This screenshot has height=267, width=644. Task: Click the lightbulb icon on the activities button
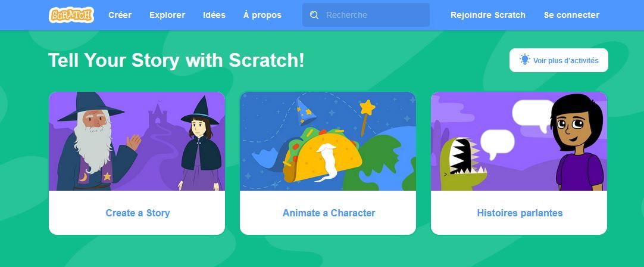[524, 60]
